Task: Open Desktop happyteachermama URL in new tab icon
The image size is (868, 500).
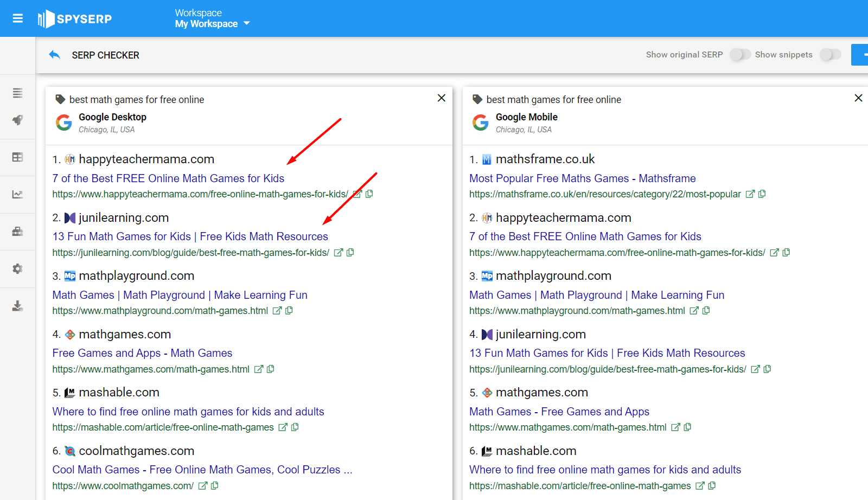Action: pyautogui.click(x=357, y=194)
